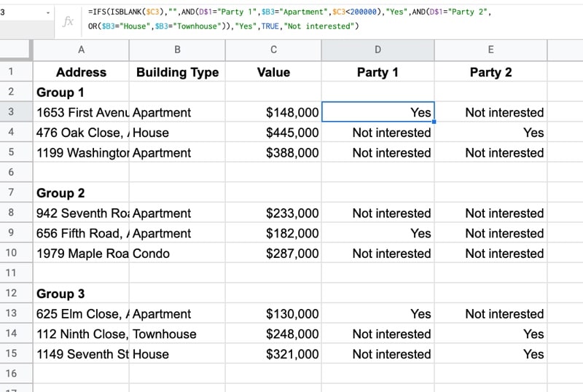The height and width of the screenshot is (392, 583).
Task: Select column C header
Action: click(x=273, y=50)
